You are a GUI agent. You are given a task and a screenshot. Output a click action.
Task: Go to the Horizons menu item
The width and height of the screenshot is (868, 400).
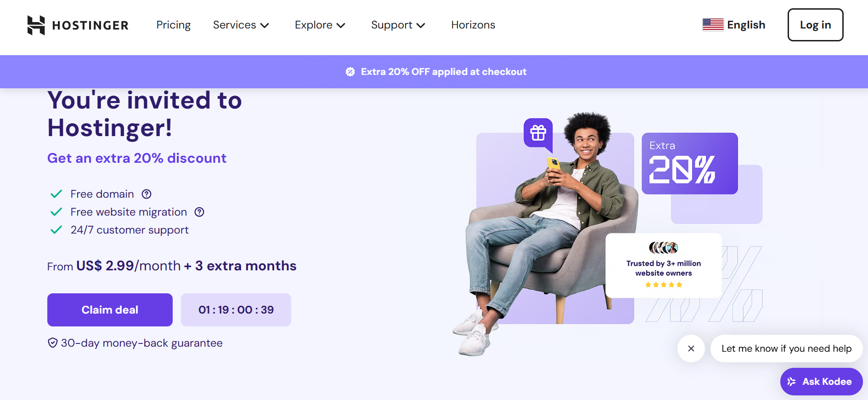(473, 25)
